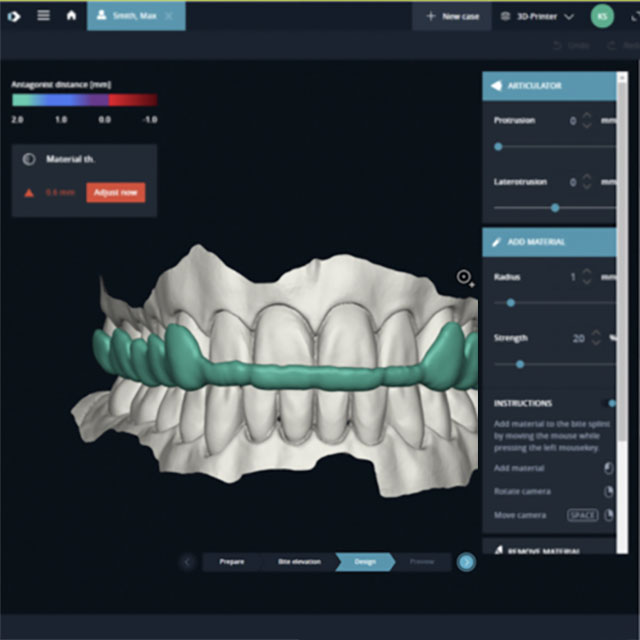Open the hamburger main menu
This screenshot has width=640, height=640.
tap(43, 16)
